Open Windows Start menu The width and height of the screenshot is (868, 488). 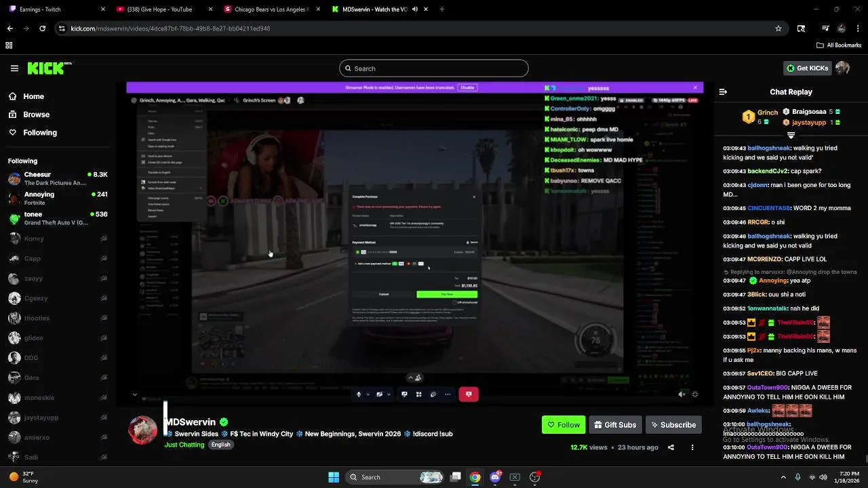point(334,477)
